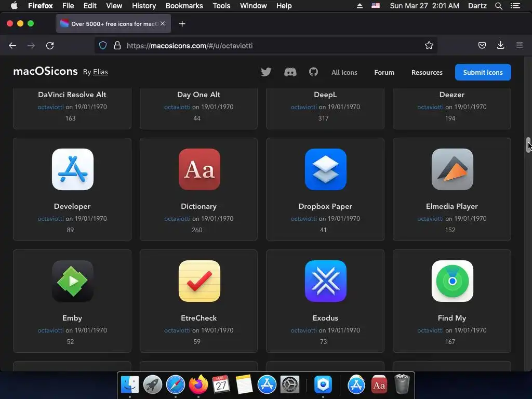
Task: Select the Over 5000+ free icons tab
Action: point(113,24)
